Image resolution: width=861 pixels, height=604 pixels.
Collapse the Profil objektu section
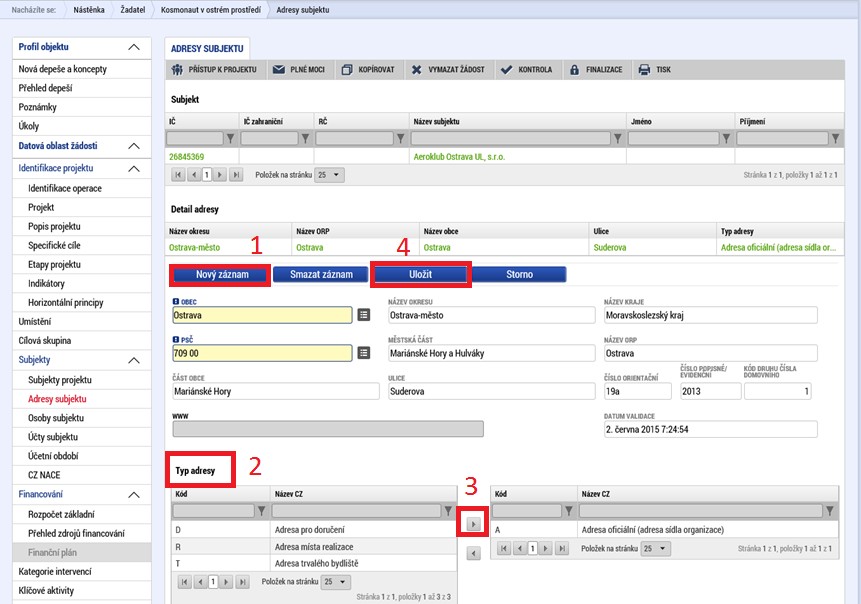(134, 47)
